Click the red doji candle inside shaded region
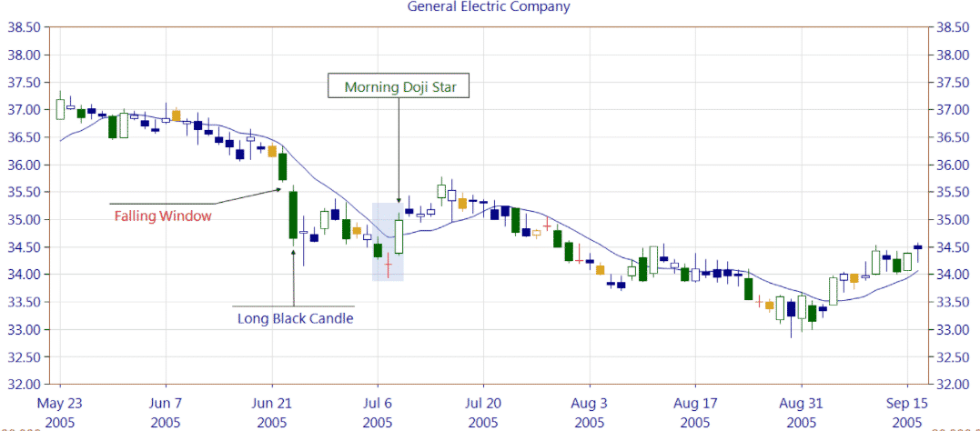Viewport: 980px width, 431px height. tap(389, 265)
